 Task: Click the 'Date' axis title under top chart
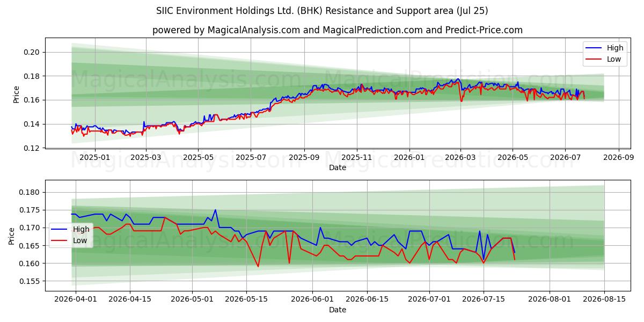click(338, 168)
